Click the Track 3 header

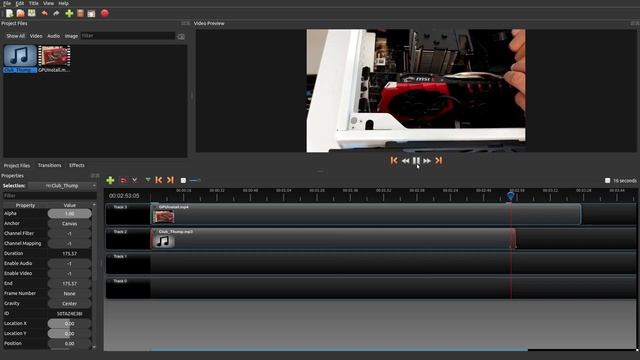coord(128,214)
